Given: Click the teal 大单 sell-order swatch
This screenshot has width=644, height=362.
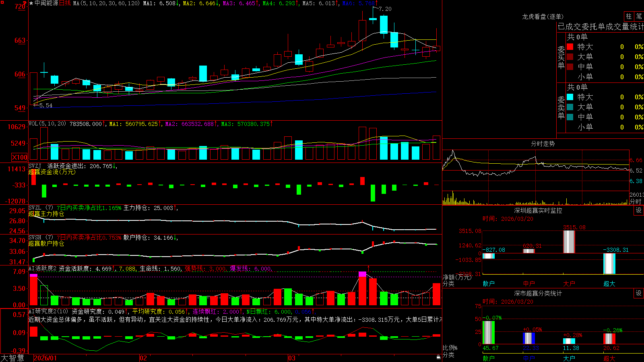Looking at the screenshot, I should 570,107.
